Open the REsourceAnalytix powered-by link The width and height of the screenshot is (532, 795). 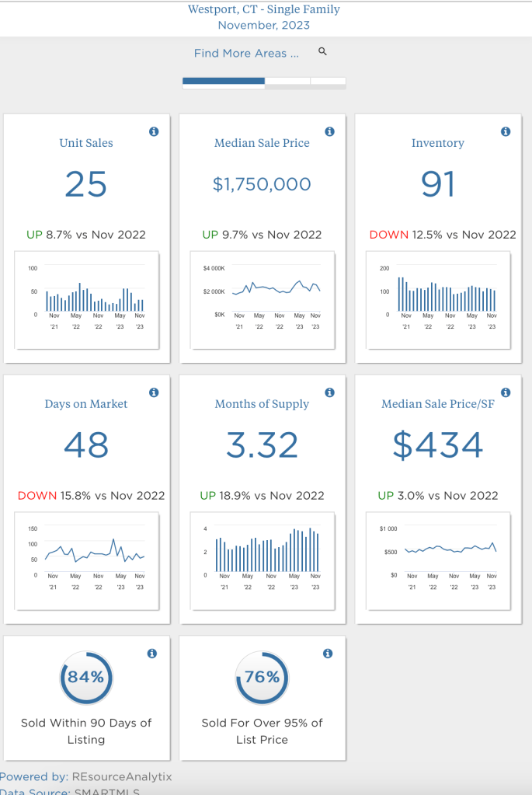tap(121, 776)
